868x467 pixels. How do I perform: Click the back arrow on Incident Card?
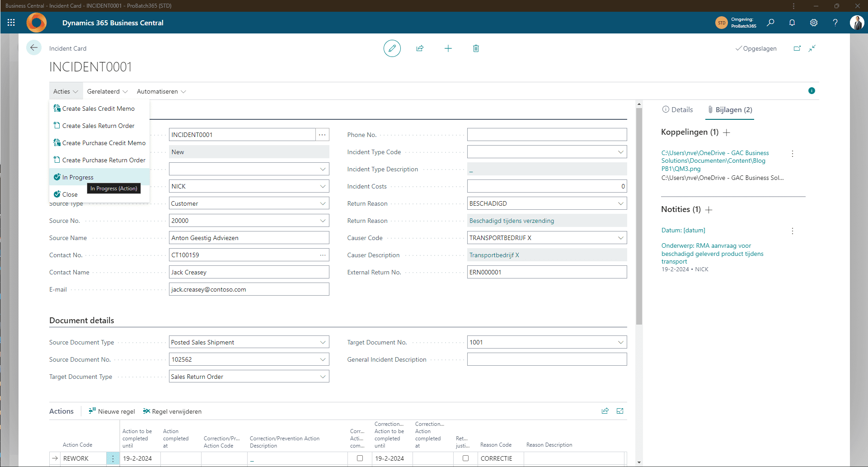34,48
